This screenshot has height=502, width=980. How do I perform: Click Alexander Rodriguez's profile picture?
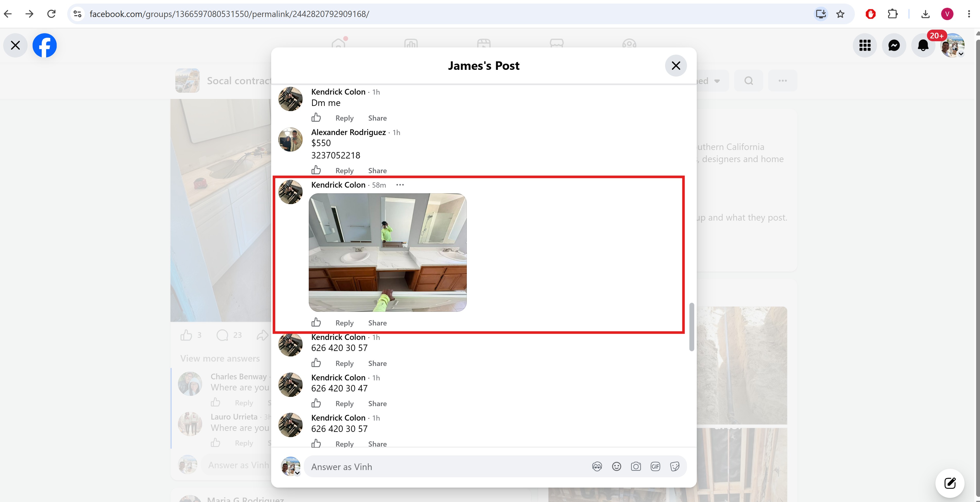tap(290, 139)
